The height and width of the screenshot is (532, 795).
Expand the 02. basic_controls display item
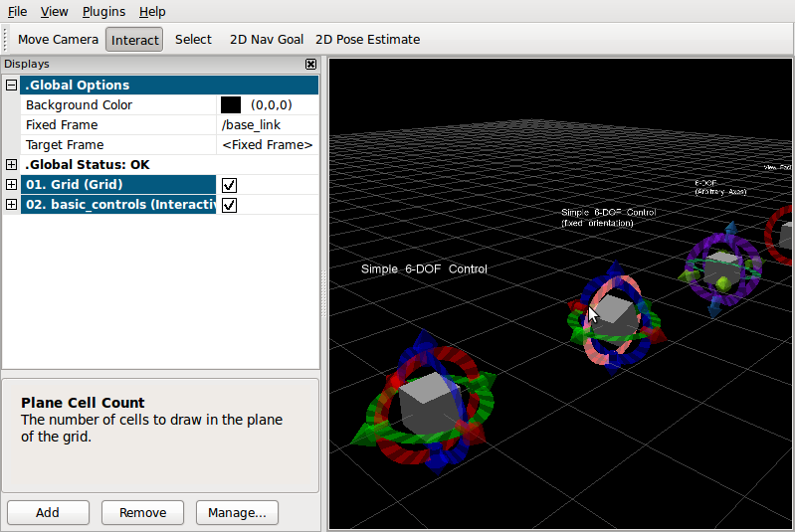12,205
